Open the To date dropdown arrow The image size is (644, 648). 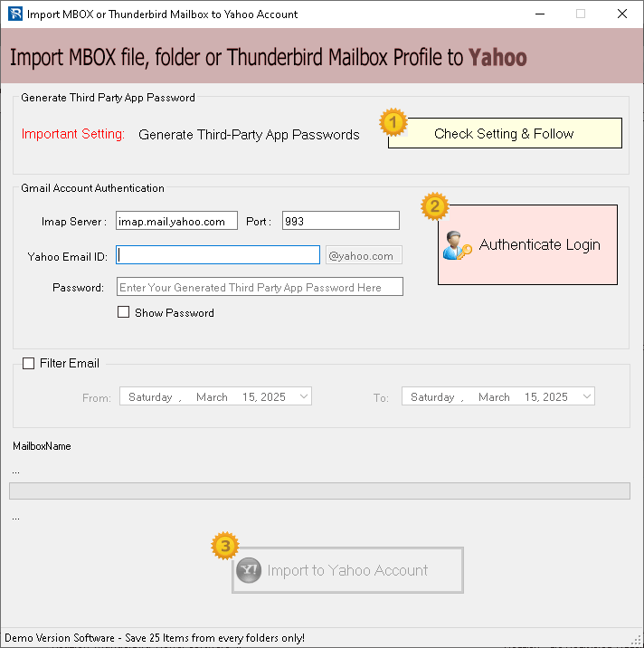click(x=587, y=396)
